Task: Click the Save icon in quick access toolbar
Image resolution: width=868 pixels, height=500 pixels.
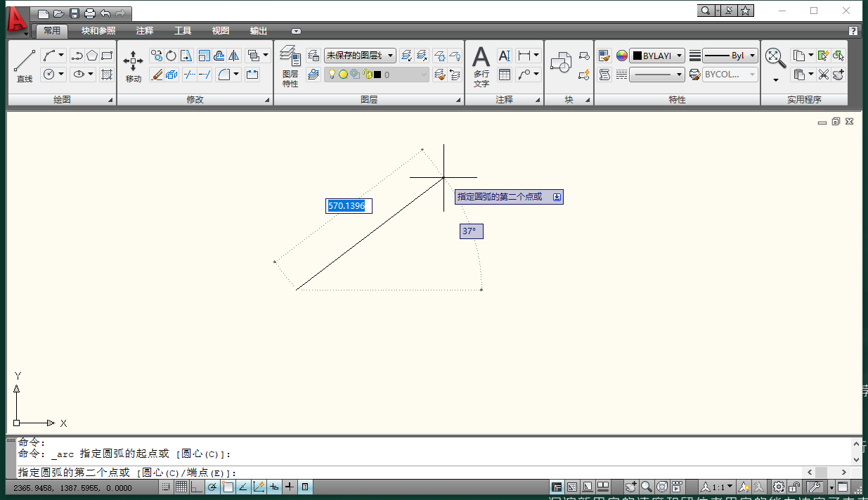Action: [x=75, y=13]
